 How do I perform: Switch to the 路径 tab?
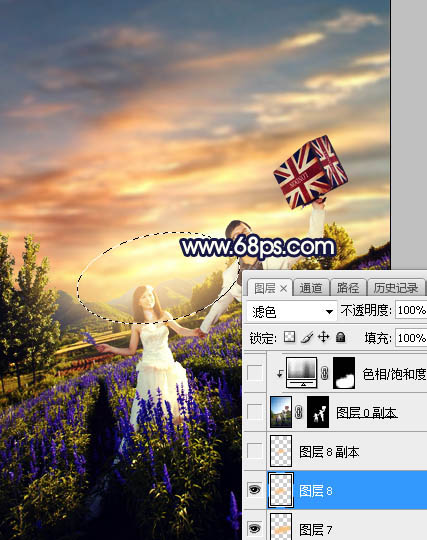348,288
